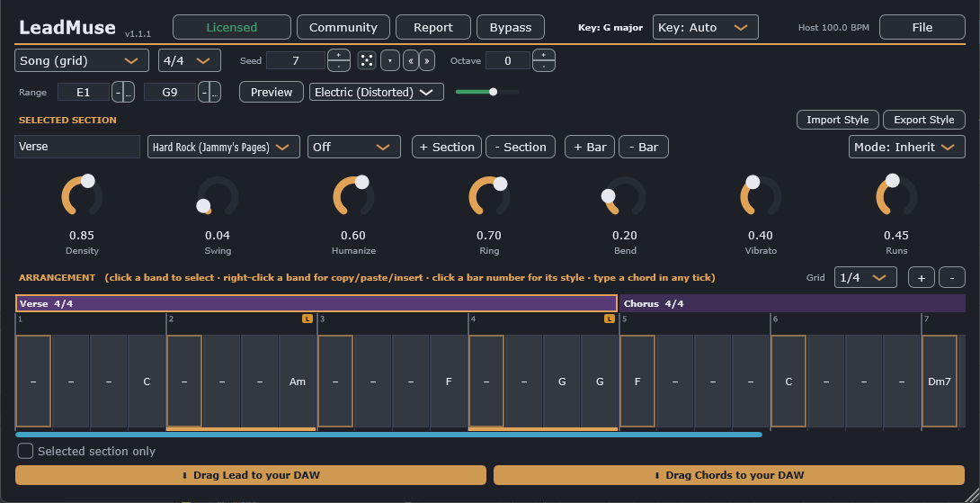Click Import Style
Viewport: 980px width, 503px height.
pyautogui.click(x=838, y=120)
